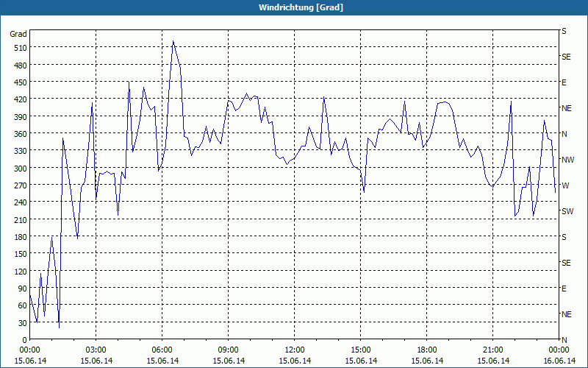Screen dimensions: 588x368
Task: Select the y-axis tick label 270
Action: click(21, 185)
